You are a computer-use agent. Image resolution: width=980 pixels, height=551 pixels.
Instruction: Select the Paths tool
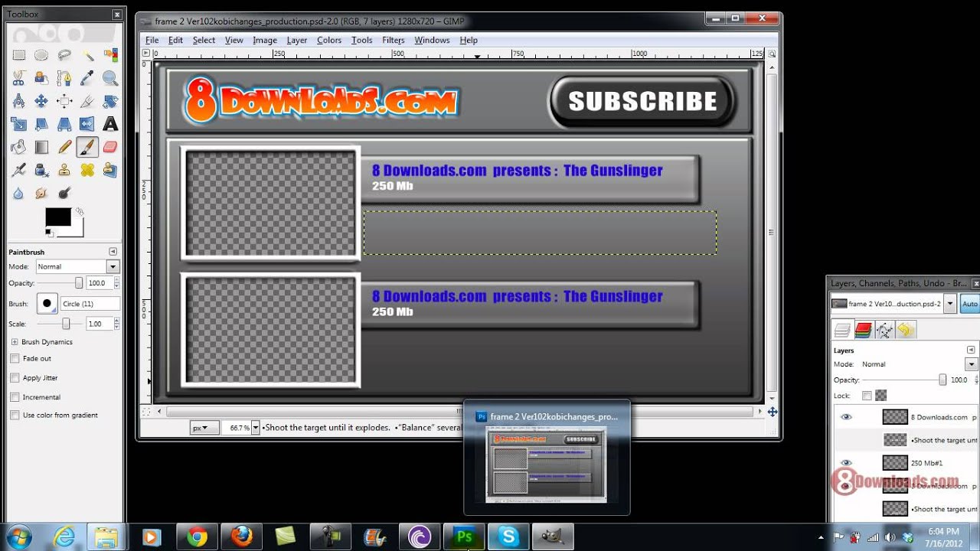click(64, 78)
